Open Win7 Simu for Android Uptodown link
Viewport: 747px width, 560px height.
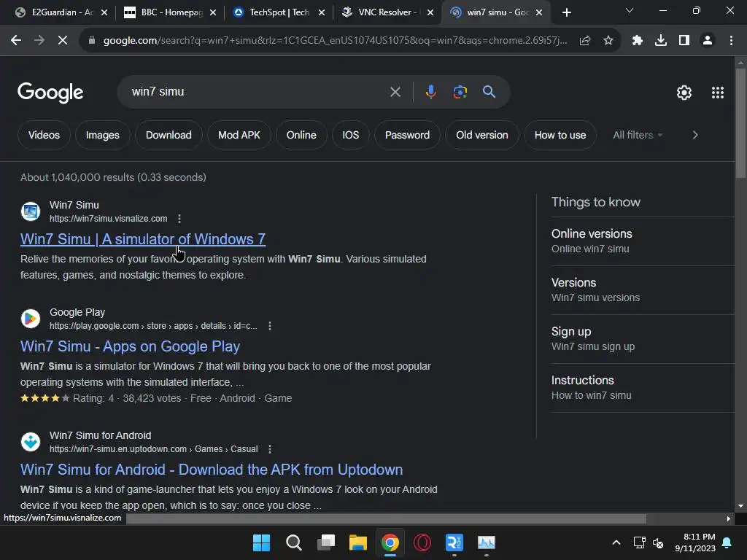(x=212, y=470)
